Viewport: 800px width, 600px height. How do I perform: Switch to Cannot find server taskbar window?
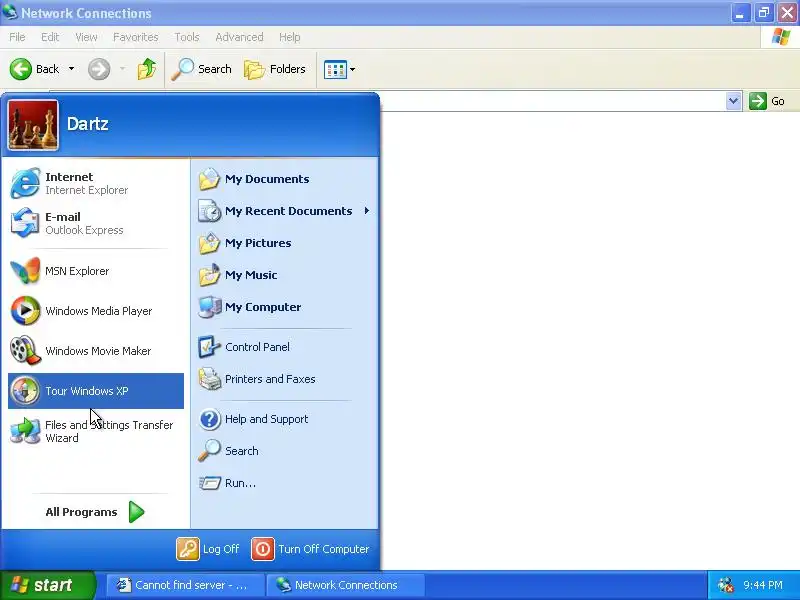(x=186, y=585)
